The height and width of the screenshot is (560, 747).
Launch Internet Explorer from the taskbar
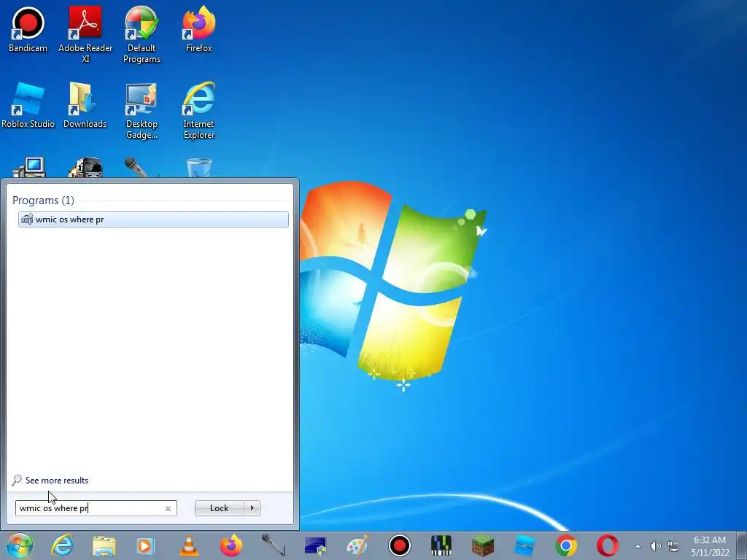63,545
